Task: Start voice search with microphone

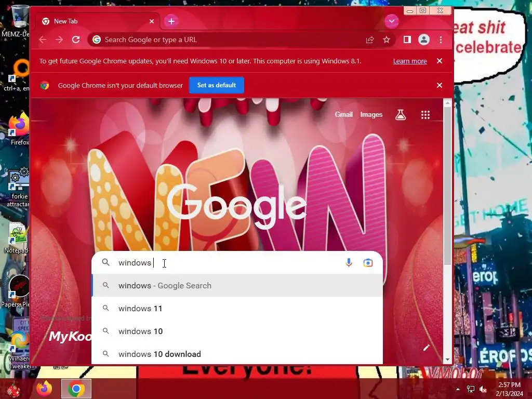Action: 349,262
